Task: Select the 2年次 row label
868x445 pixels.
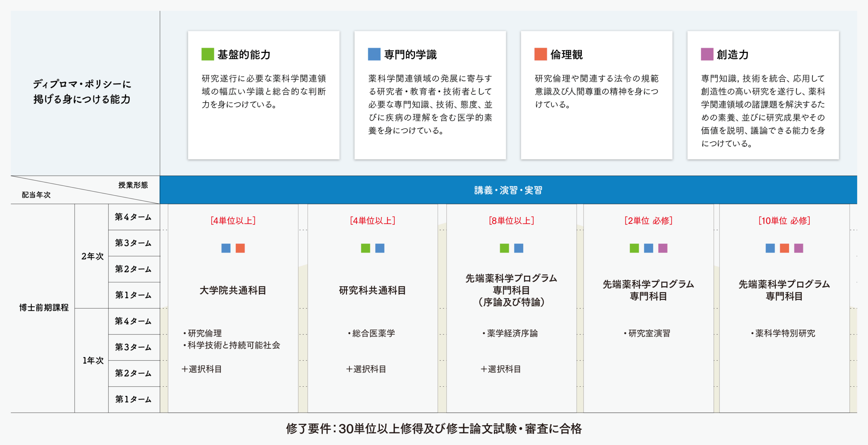Action: (x=92, y=256)
